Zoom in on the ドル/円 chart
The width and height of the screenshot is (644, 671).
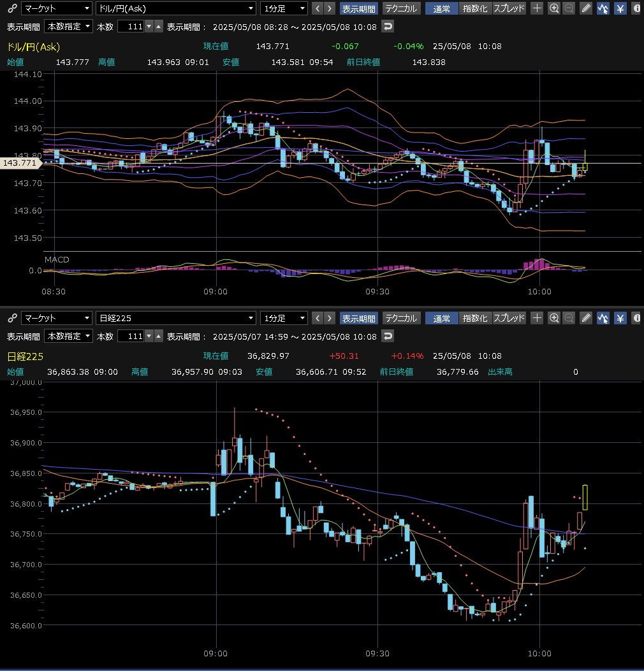tap(553, 8)
